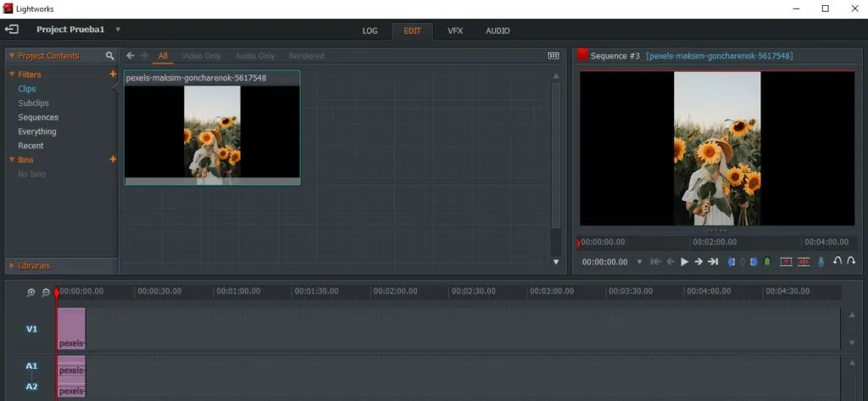Select the pexels clip on track A1
This screenshot has height=401, width=868.
pyautogui.click(x=71, y=366)
